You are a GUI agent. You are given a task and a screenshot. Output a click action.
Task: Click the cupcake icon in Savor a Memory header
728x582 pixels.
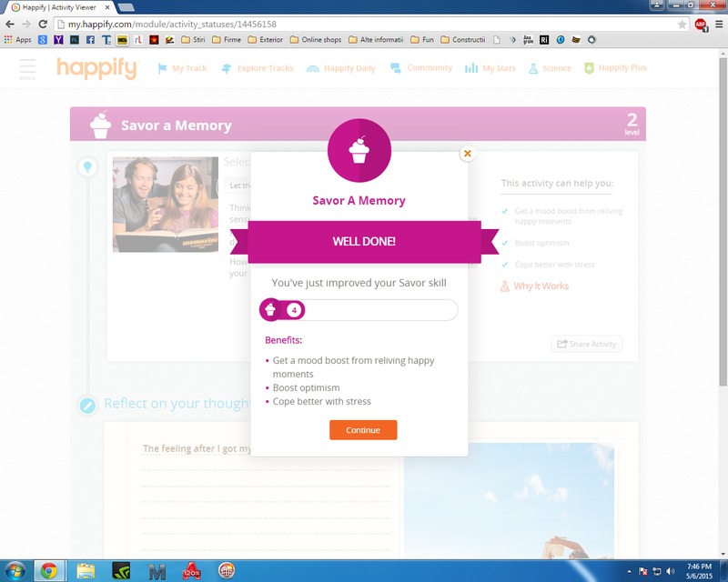tap(101, 125)
